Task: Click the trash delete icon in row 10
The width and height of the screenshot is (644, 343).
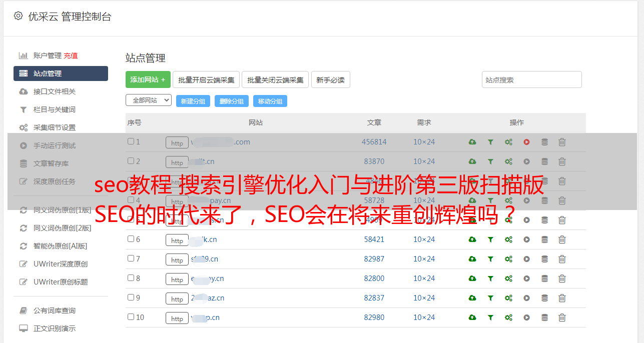Action: [562, 317]
